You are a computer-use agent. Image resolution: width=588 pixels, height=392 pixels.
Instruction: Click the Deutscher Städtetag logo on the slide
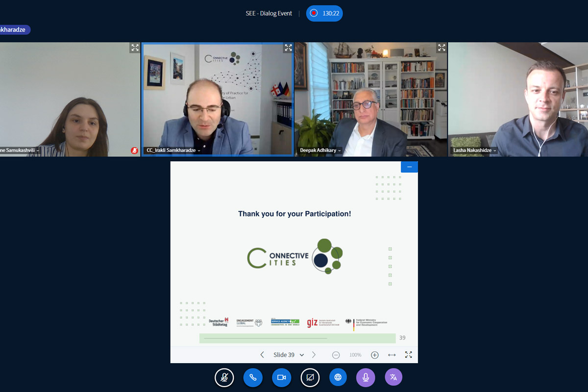point(219,322)
